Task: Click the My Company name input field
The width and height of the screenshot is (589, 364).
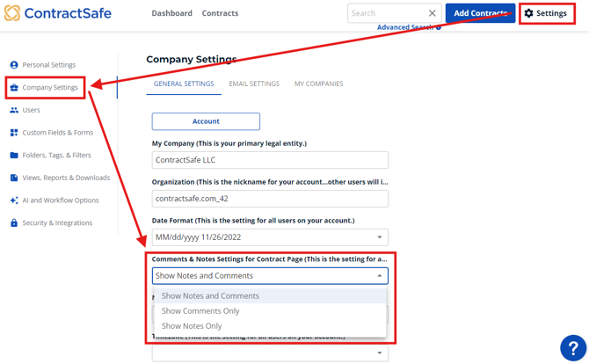Action: (x=270, y=160)
